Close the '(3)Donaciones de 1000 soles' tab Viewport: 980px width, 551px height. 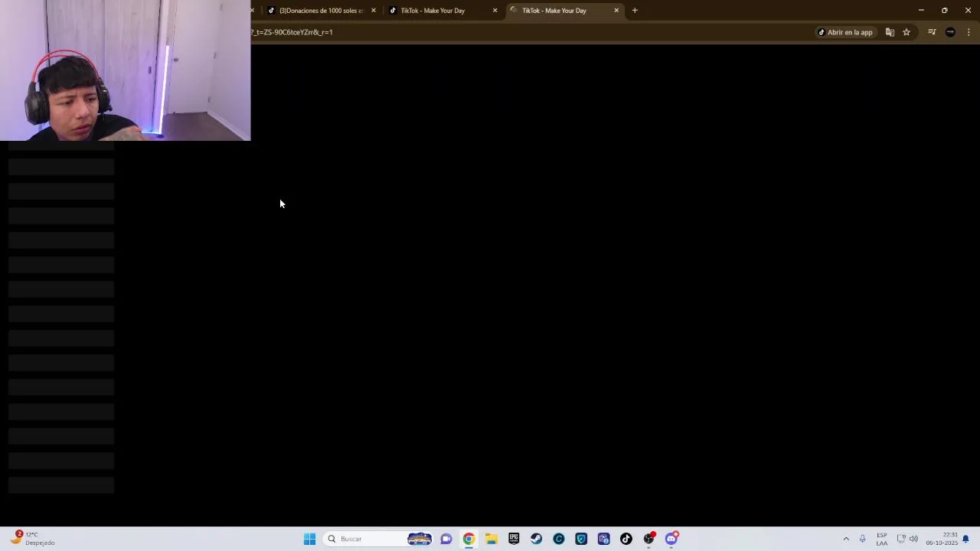(x=374, y=11)
